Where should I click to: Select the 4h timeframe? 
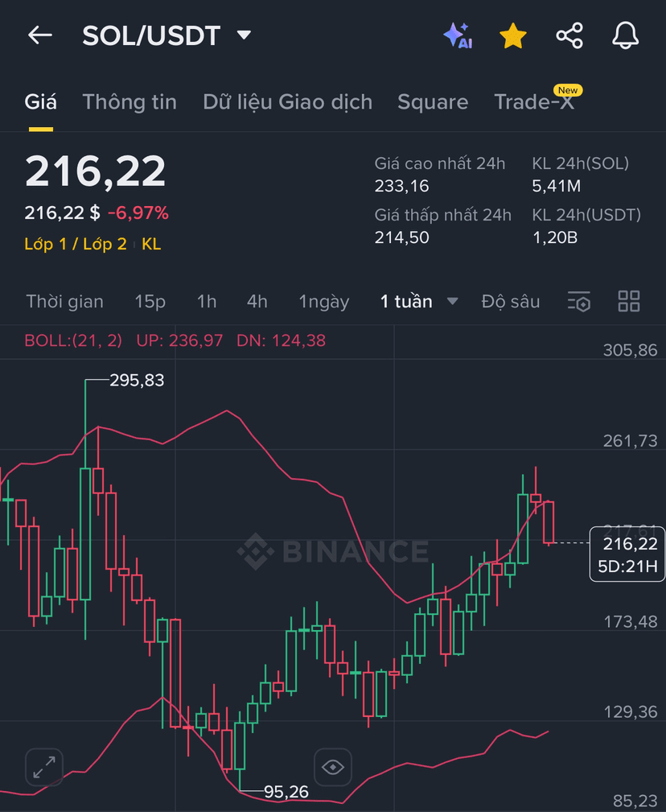click(x=257, y=302)
